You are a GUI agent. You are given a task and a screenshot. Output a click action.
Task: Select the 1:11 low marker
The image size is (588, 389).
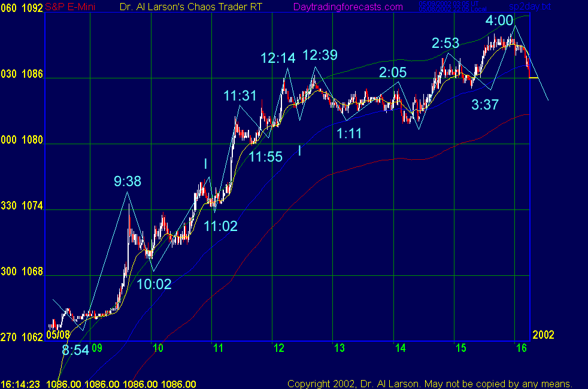[x=348, y=133]
